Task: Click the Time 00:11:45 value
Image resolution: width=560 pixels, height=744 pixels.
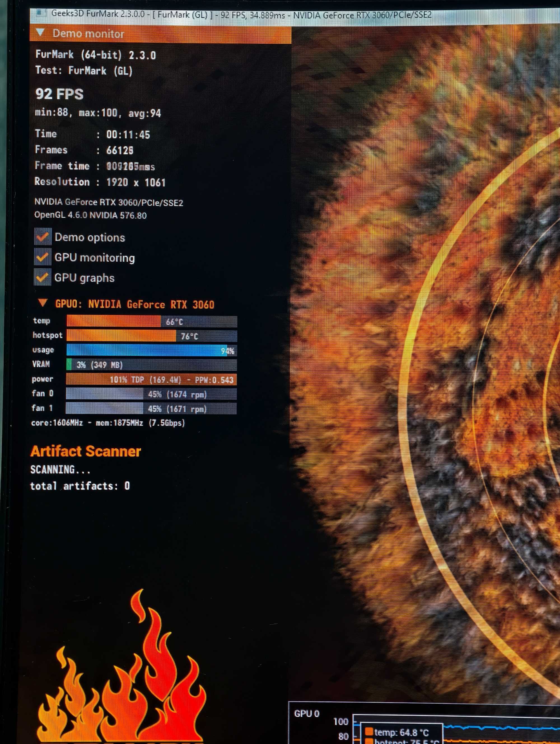Action: (x=128, y=134)
